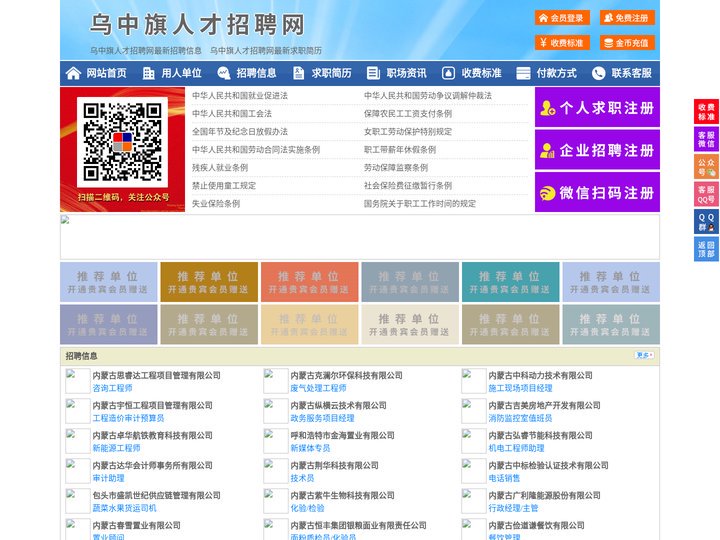Open the 审计助理 job link
This screenshot has height=540, width=720.
click(x=108, y=478)
